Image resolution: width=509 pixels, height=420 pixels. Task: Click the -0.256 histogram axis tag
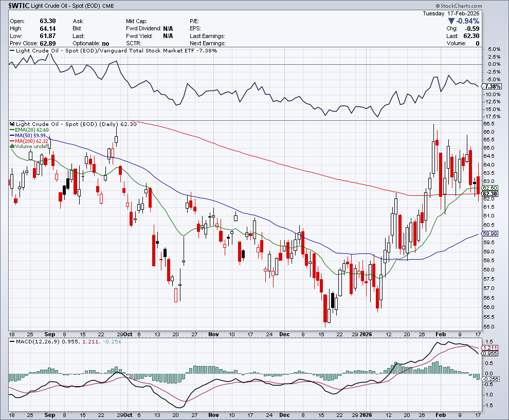pyautogui.click(x=490, y=379)
